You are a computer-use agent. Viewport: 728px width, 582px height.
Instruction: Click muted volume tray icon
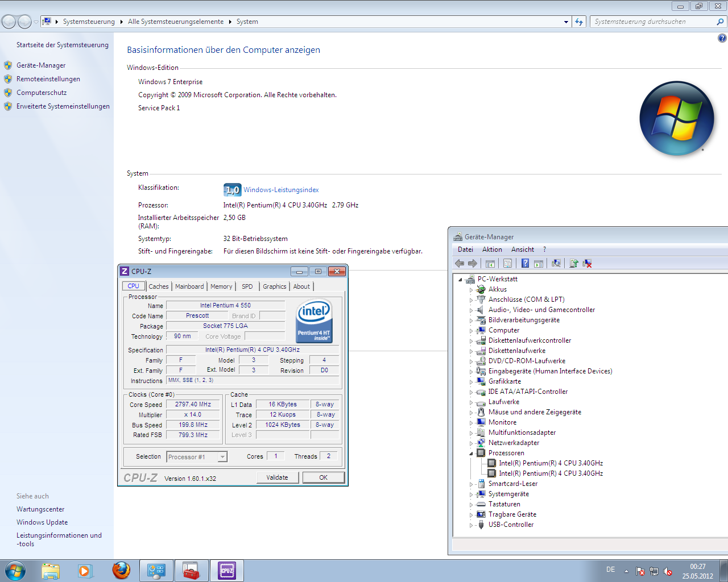click(668, 571)
